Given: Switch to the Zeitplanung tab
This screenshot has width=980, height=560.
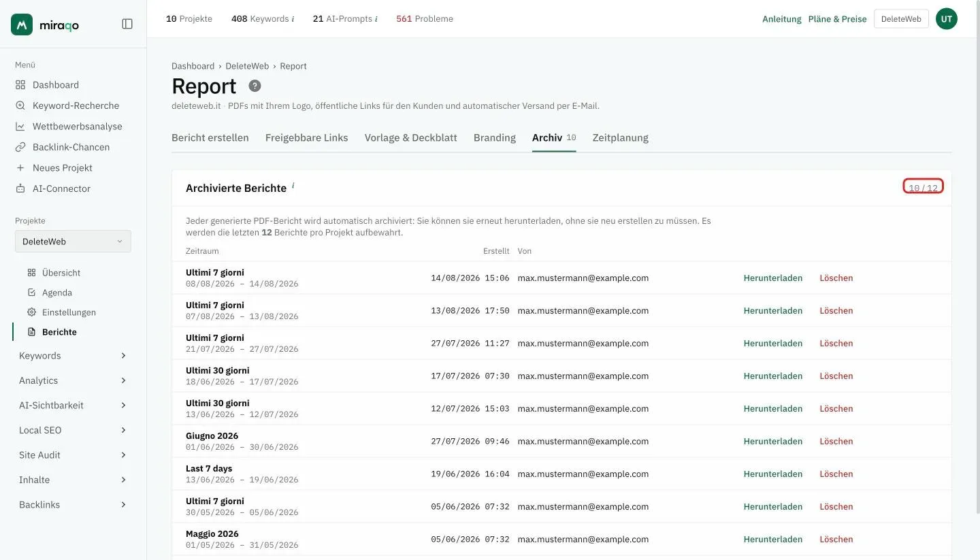Looking at the screenshot, I should click(620, 137).
